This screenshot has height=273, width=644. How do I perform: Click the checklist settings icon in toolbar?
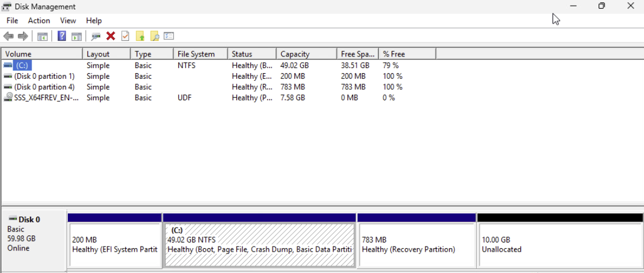(x=169, y=36)
